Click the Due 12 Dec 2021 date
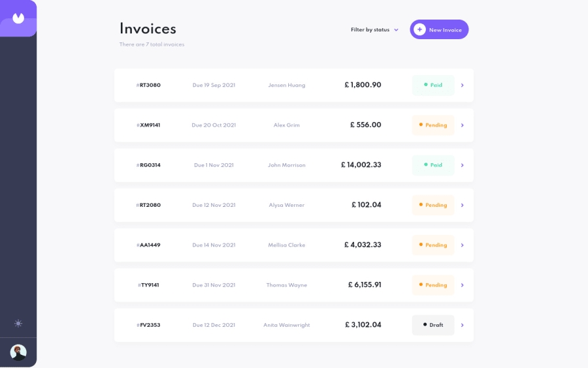Image resolution: width=588 pixels, height=368 pixels. [214, 325]
